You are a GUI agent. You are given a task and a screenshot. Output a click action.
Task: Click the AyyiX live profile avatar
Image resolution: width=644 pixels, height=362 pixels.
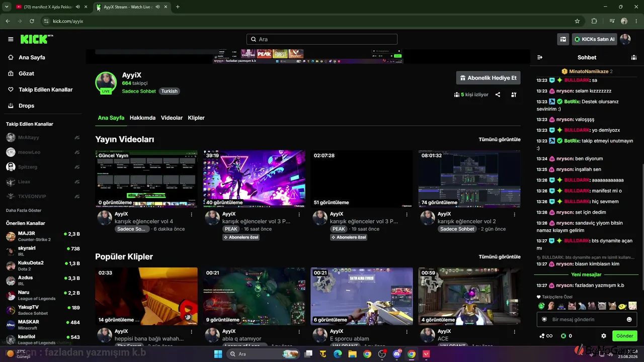point(106,82)
